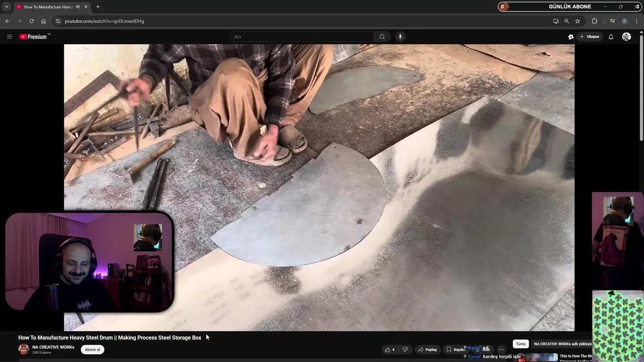The height and width of the screenshot is (362, 644).
Task: Open a new browser tab
Action: click(x=98, y=7)
